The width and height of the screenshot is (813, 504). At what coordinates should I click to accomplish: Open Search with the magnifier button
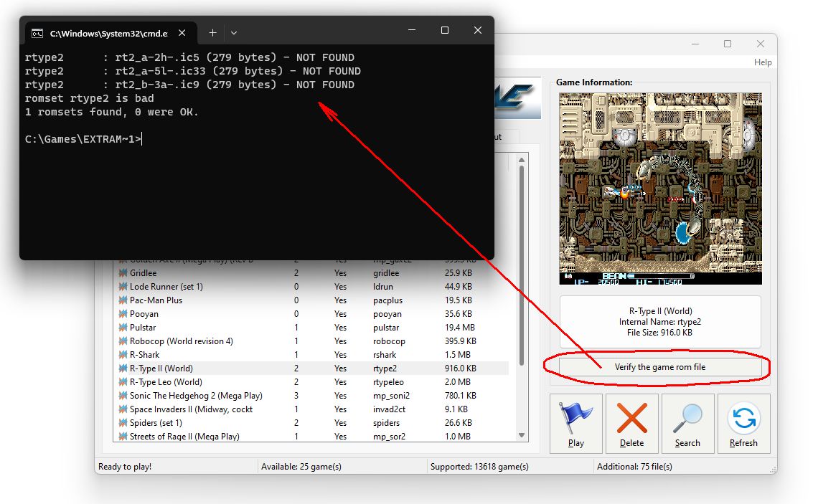pos(687,423)
